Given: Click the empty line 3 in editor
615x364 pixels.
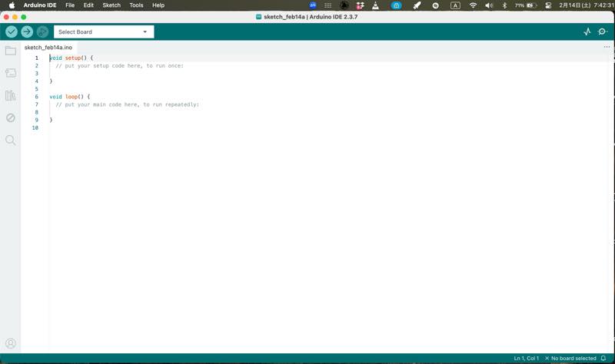Looking at the screenshot, I should pos(330,74).
